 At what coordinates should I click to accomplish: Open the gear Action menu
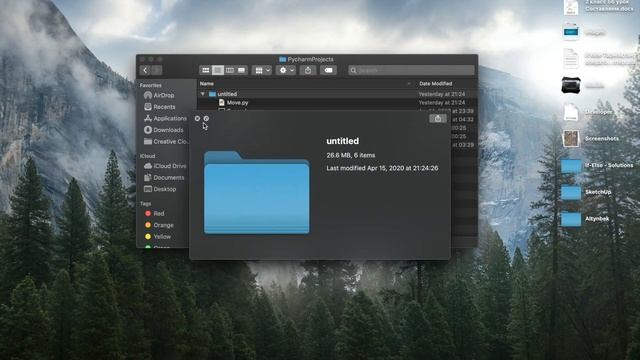(x=286, y=71)
